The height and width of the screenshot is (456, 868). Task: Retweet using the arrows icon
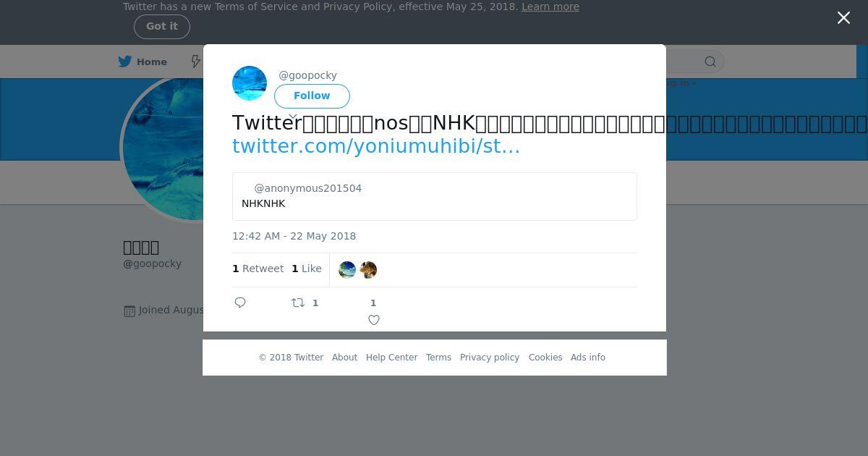[x=298, y=303]
